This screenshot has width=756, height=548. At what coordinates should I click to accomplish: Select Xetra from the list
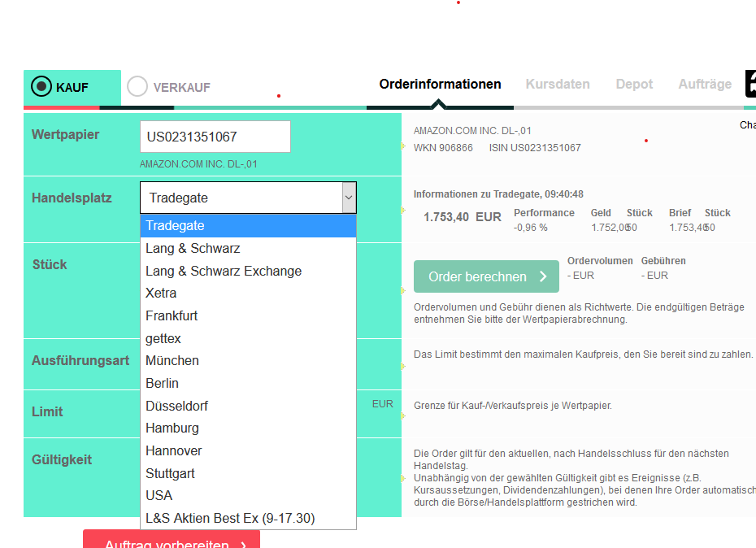248,294
